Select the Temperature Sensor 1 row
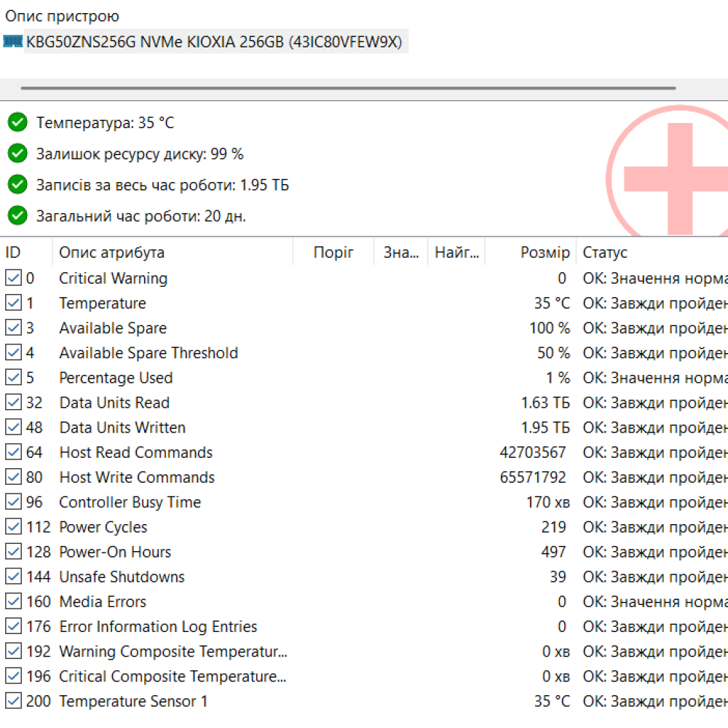The height and width of the screenshot is (728, 728). tap(133, 701)
